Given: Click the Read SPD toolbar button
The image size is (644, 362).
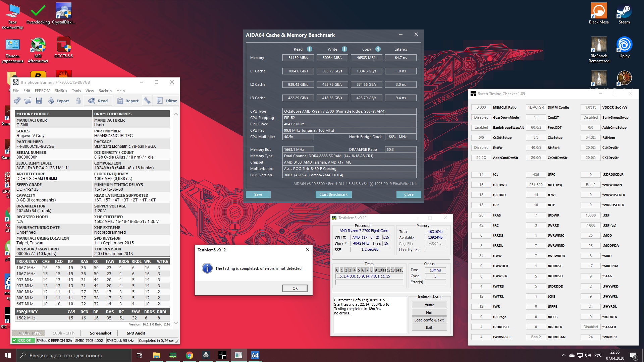Looking at the screenshot, I should click(98, 101).
